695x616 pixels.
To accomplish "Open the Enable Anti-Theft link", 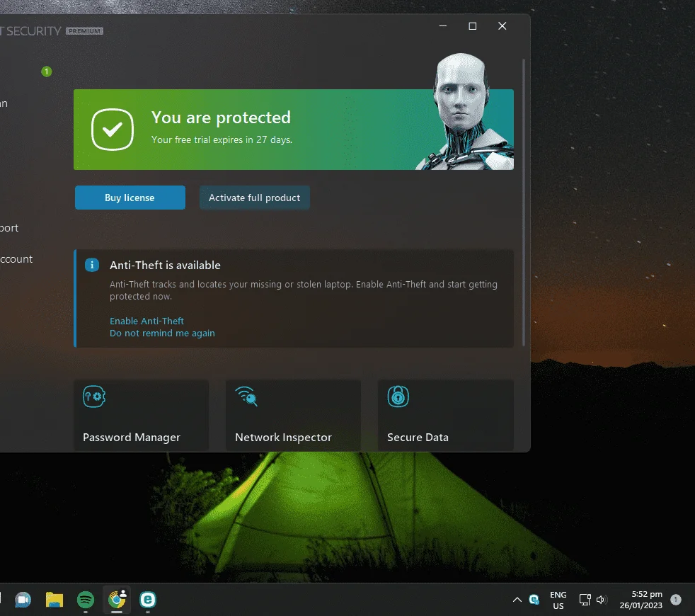I will pyautogui.click(x=147, y=321).
